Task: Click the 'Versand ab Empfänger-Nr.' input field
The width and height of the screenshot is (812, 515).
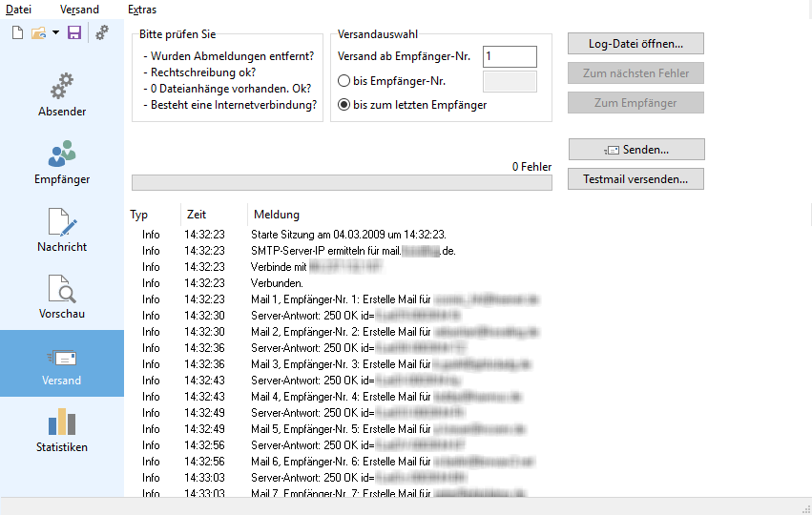Action: 510,56
